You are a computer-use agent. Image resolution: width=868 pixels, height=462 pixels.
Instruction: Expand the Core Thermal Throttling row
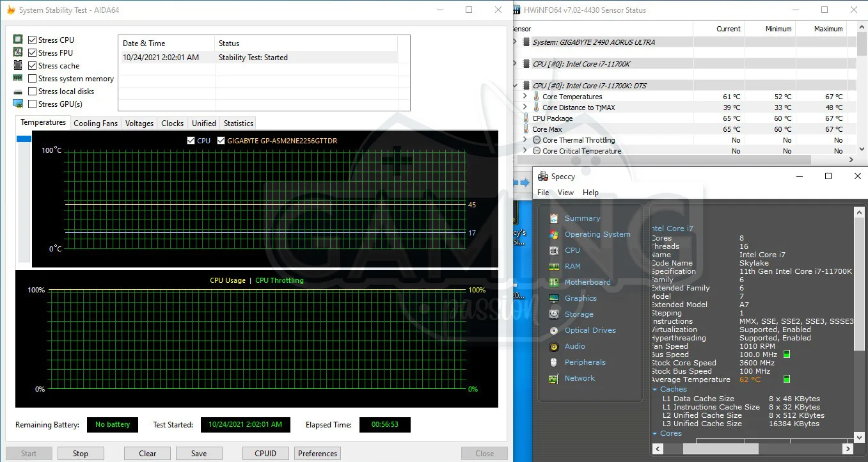click(525, 140)
